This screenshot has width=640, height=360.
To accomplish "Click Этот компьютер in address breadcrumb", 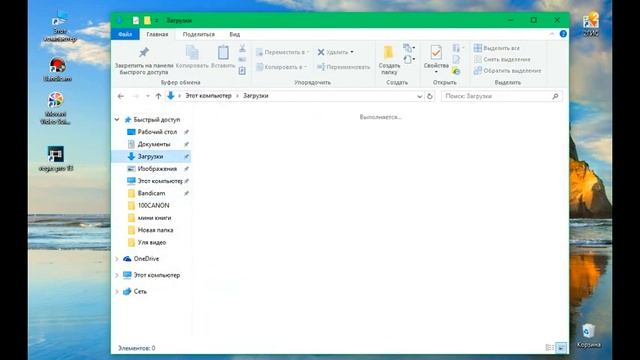I will [x=208, y=96].
